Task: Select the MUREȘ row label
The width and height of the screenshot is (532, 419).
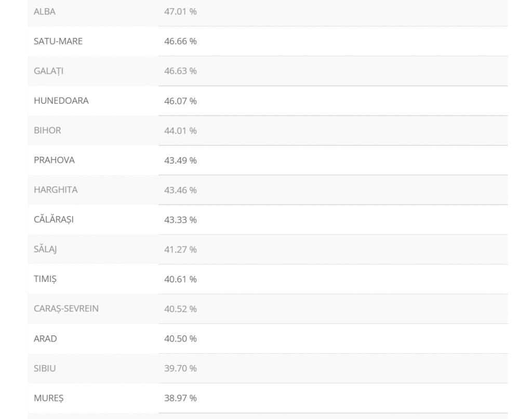Action: coord(49,398)
